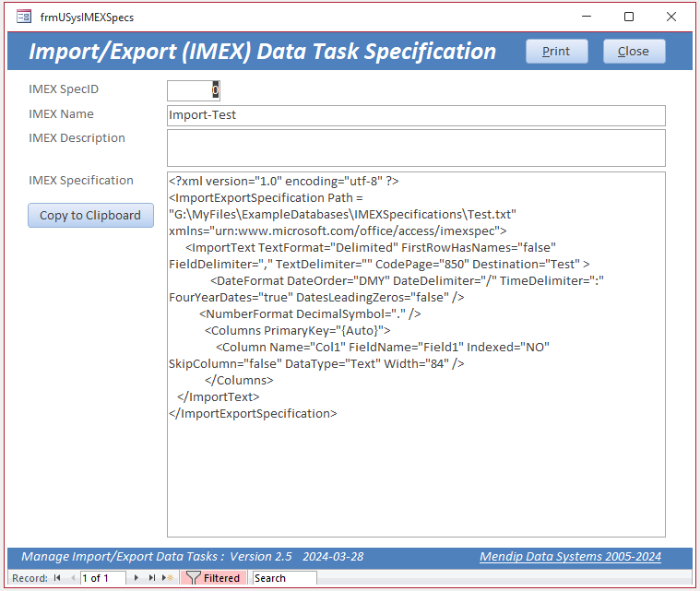Click the empty IMEX Description box
700x591 pixels.
416,148
